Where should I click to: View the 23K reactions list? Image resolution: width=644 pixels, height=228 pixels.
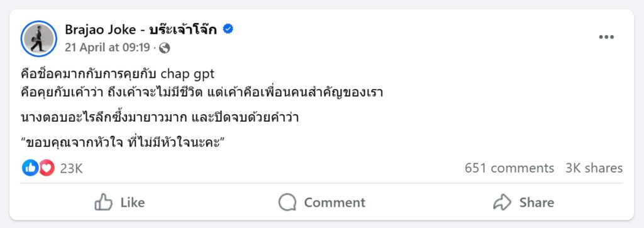tap(72, 168)
